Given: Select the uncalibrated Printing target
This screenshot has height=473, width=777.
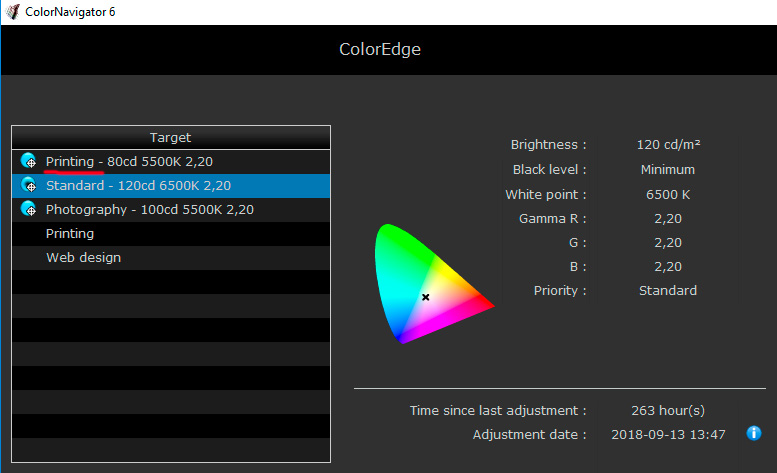Looking at the screenshot, I should tap(70, 234).
